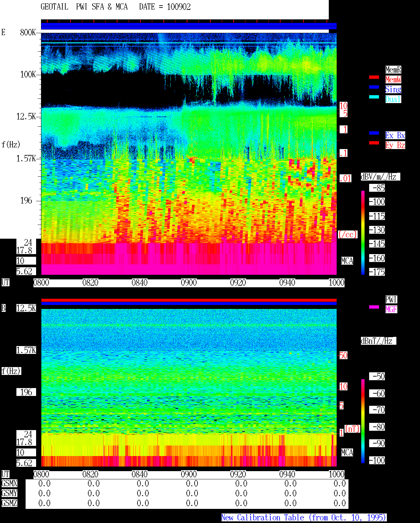Click the 'GSMY' row label

9,493
